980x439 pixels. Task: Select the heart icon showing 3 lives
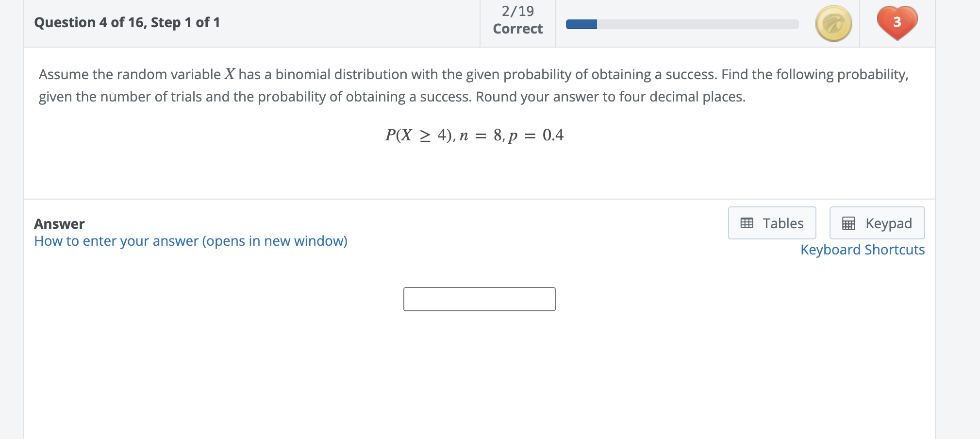pyautogui.click(x=897, y=22)
